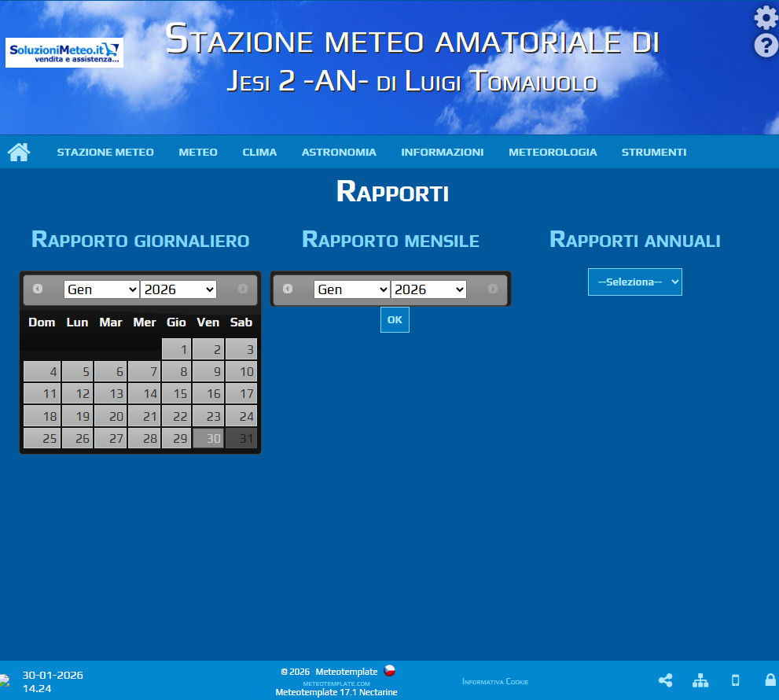779x700 pixels.
Task: Click the home icon in navigation bar
Action: coord(19,152)
